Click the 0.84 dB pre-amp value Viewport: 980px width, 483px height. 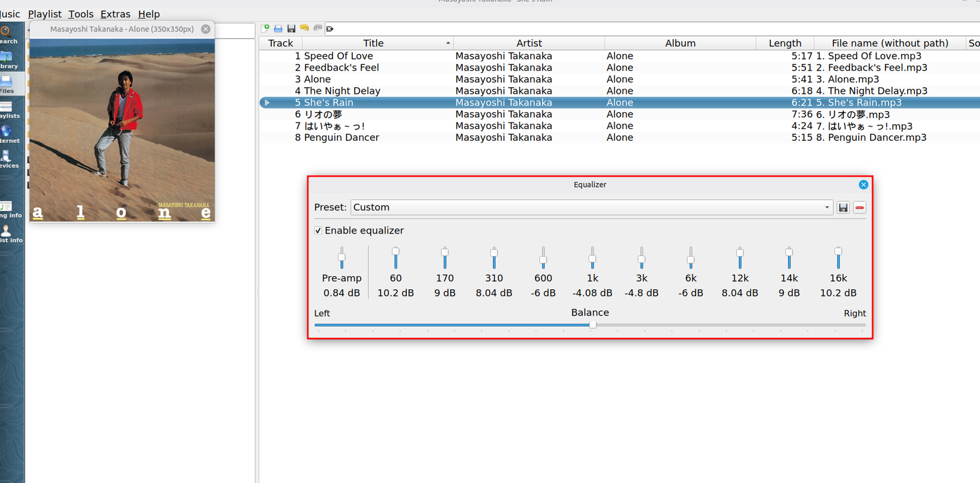(x=342, y=293)
